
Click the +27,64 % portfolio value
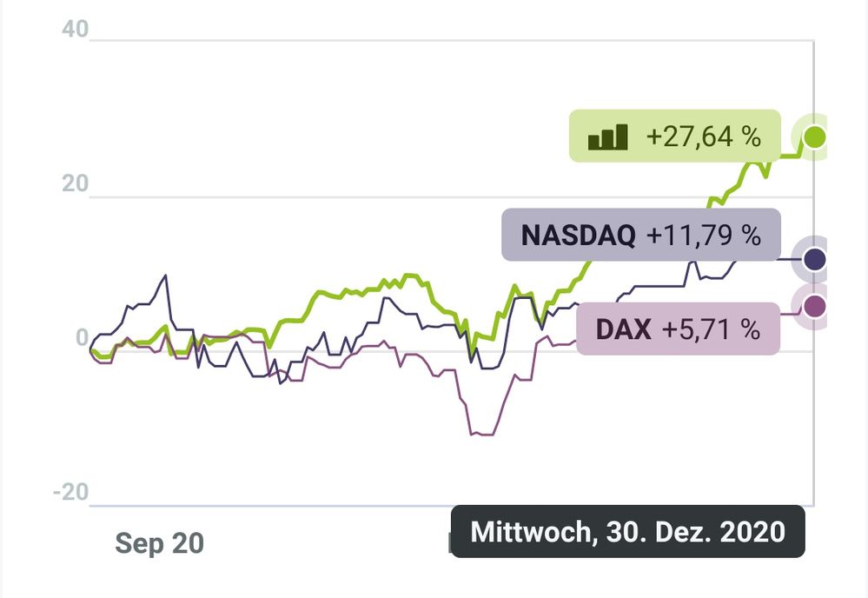703,136
